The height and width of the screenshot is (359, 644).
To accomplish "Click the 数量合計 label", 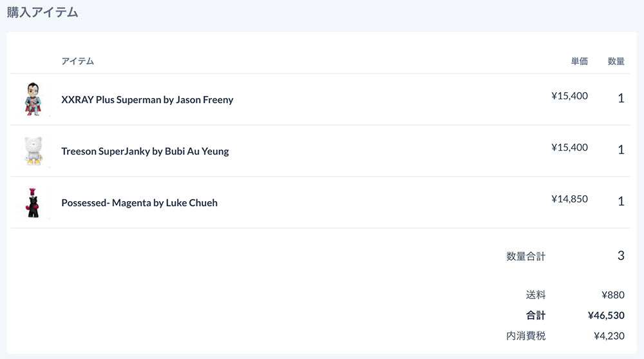I will tap(526, 257).
